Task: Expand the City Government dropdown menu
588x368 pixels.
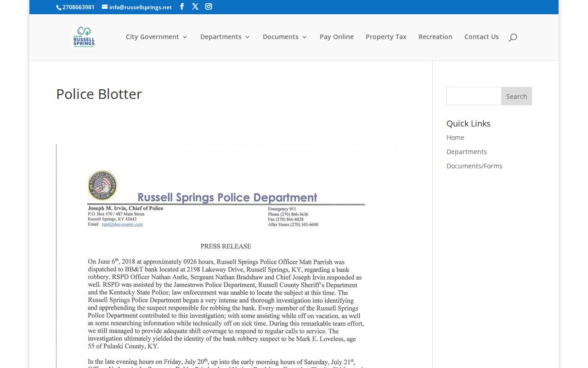Action: (x=157, y=37)
